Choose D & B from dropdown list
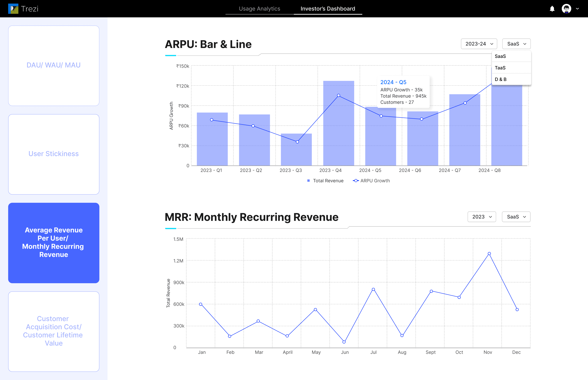Viewport: 588px width, 380px height. [511, 79]
